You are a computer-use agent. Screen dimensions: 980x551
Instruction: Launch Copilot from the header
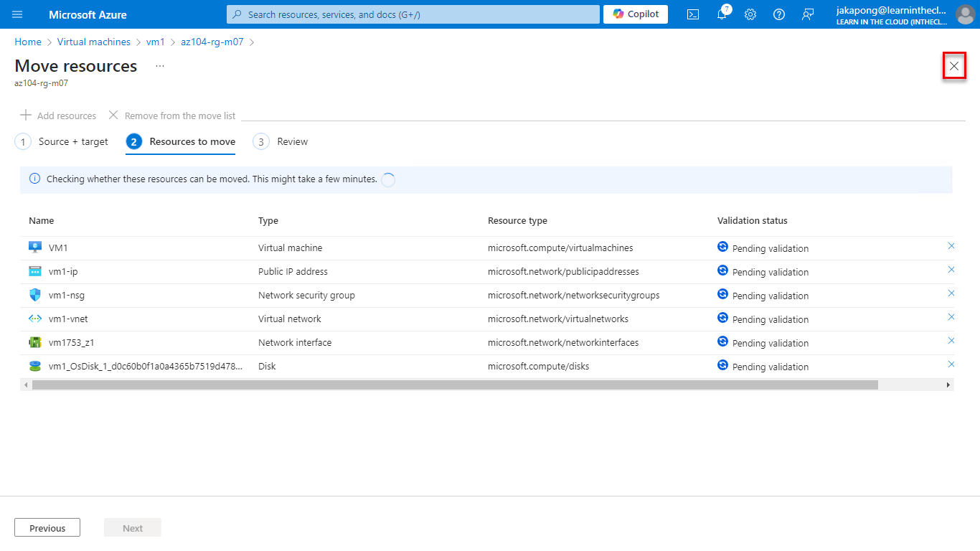tap(636, 14)
